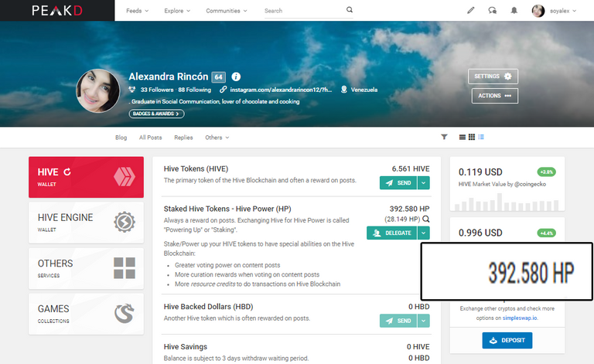This screenshot has height=364, width=594.
Task: Click the Venezuela location text
Action: tap(364, 90)
